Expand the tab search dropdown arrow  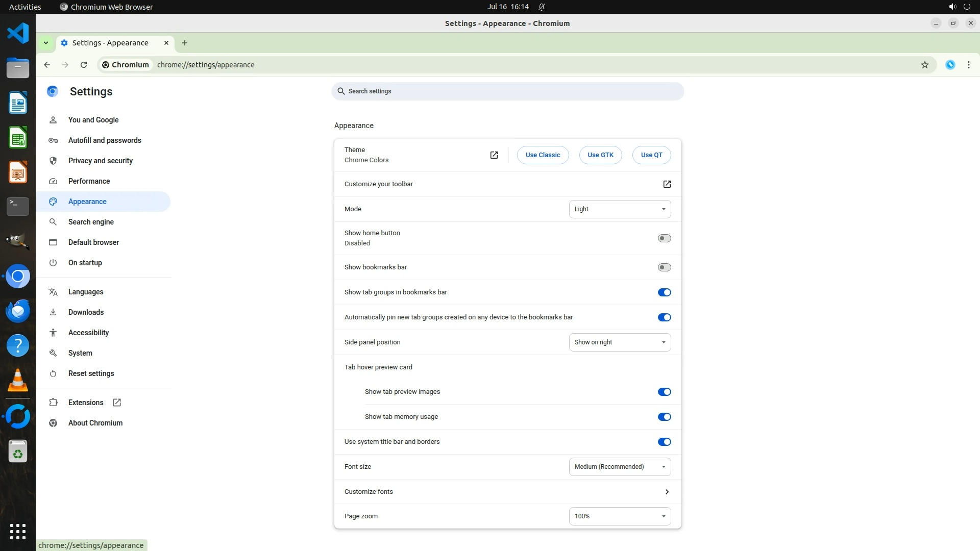(46, 43)
